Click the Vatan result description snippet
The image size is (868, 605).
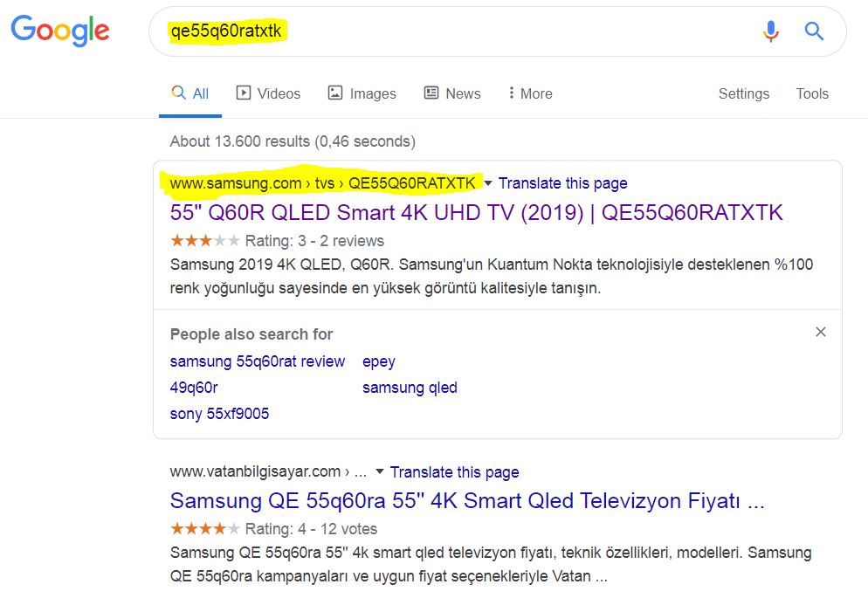click(x=491, y=564)
